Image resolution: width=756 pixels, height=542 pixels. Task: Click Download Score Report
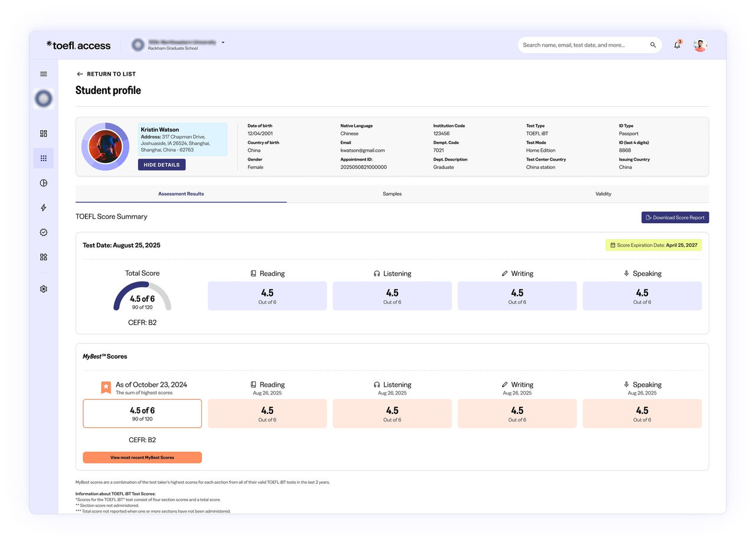(x=675, y=217)
